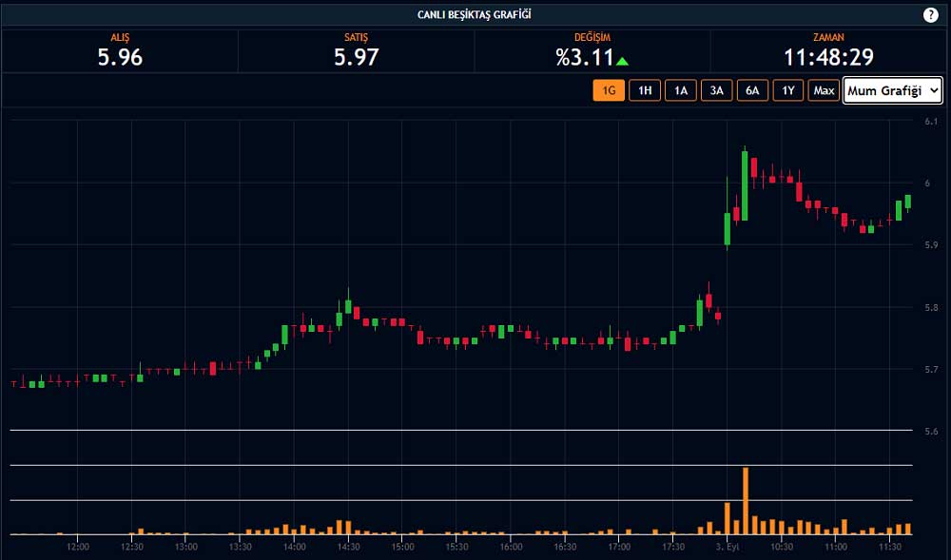Image resolution: width=951 pixels, height=560 pixels.
Task: Click the 14:30 time axis label
Action: [x=349, y=547]
